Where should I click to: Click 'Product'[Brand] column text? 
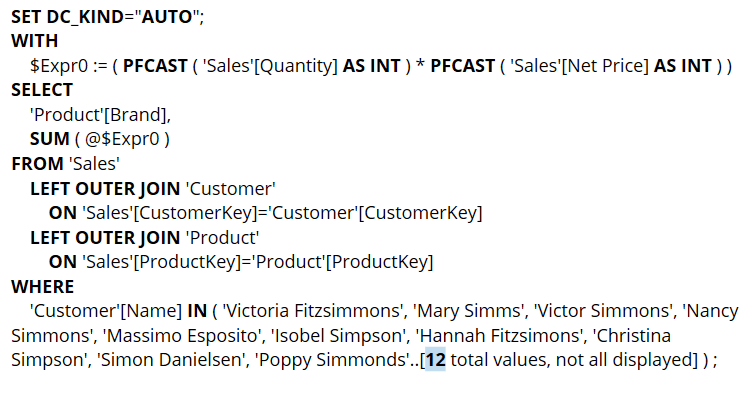click(100, 115)
